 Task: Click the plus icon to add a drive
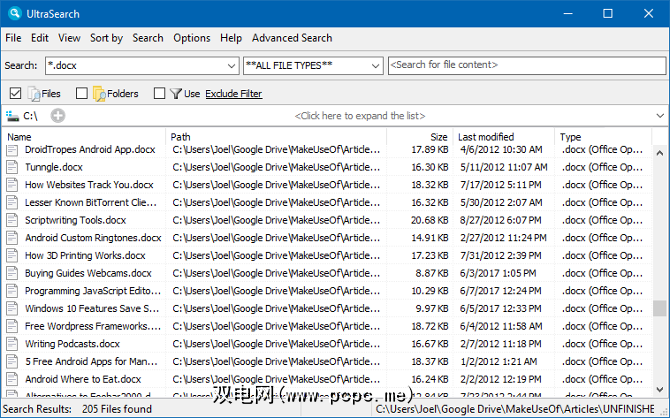click(x=57, y=116)
